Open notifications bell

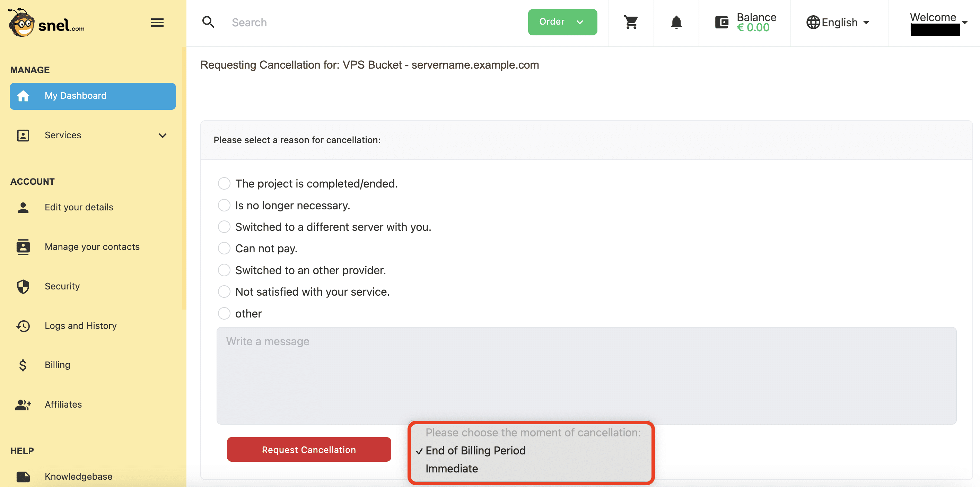pos(676,23)
